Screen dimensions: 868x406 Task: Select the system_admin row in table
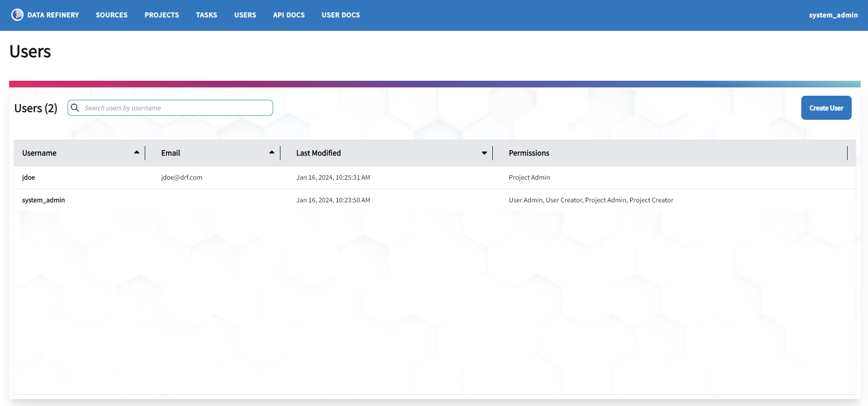[x=435, y=200]
